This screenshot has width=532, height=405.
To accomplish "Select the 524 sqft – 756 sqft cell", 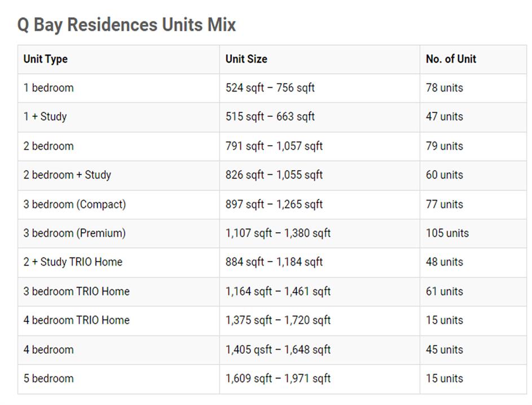I will 270,88.
